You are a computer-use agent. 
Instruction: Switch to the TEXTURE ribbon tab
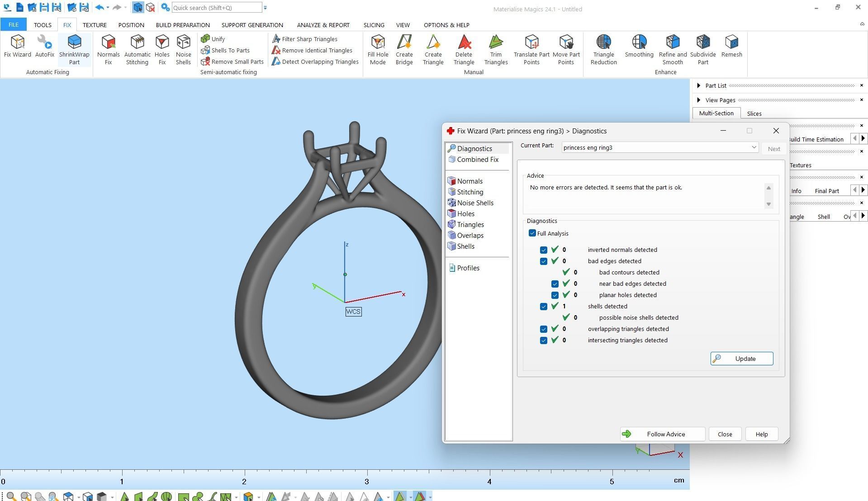coord(95,25)
